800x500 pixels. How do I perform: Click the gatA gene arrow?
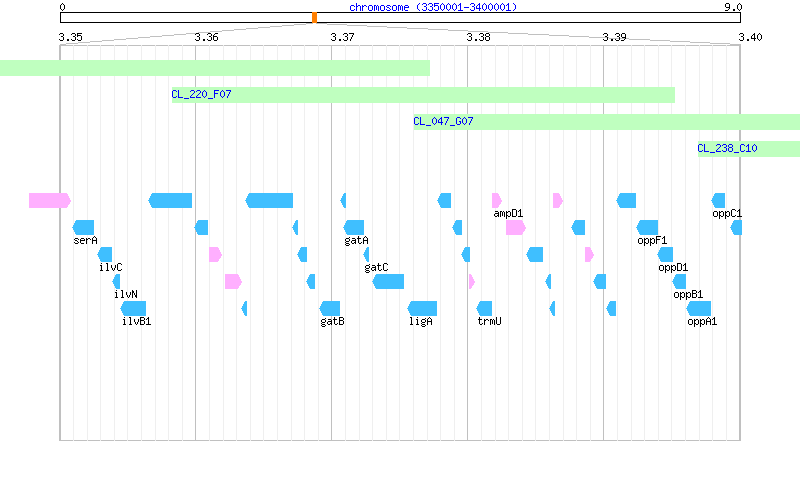click(x=354, y=228)
